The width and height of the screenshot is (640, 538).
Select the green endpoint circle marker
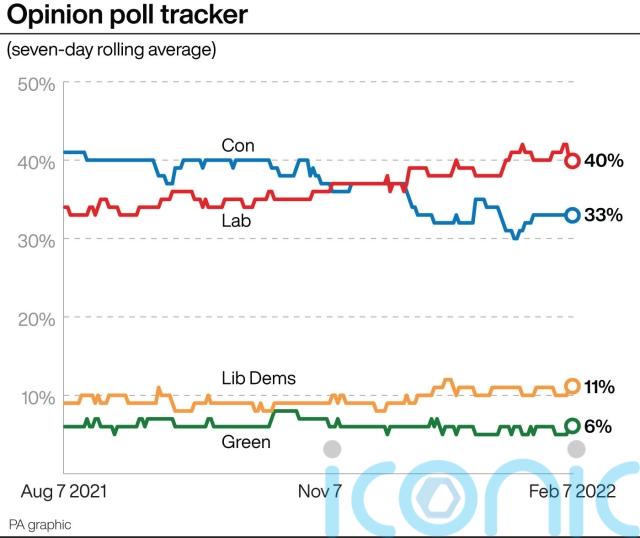coord(572,426)
